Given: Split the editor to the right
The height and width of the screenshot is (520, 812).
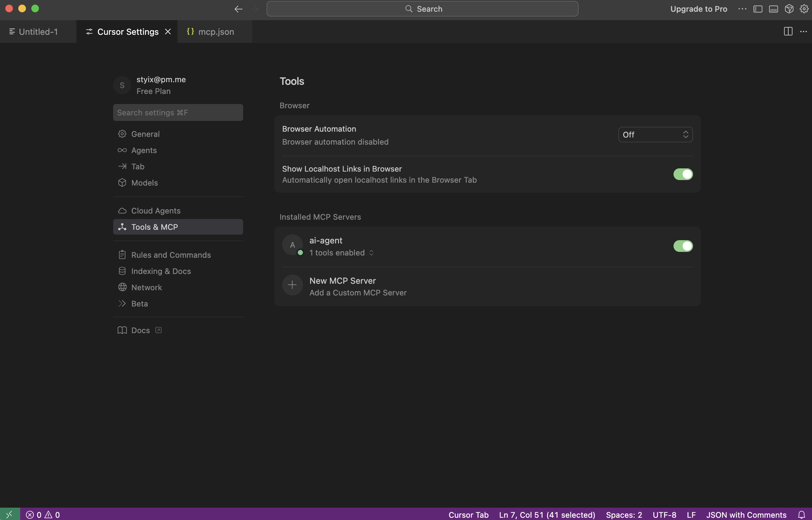Looking at the screenshot, I should pyautogui.click(x=788, y=32).
